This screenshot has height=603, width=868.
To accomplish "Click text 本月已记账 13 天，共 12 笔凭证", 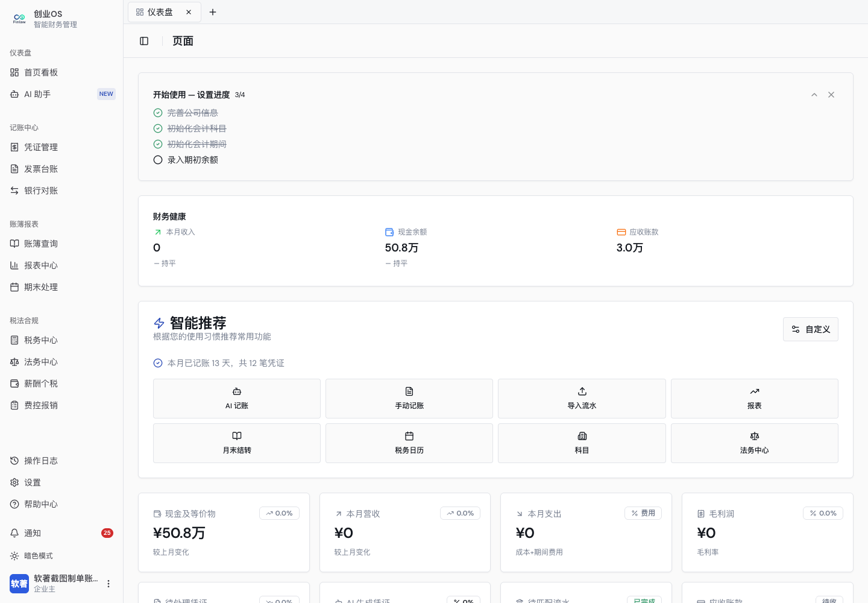I will [226, 363].
